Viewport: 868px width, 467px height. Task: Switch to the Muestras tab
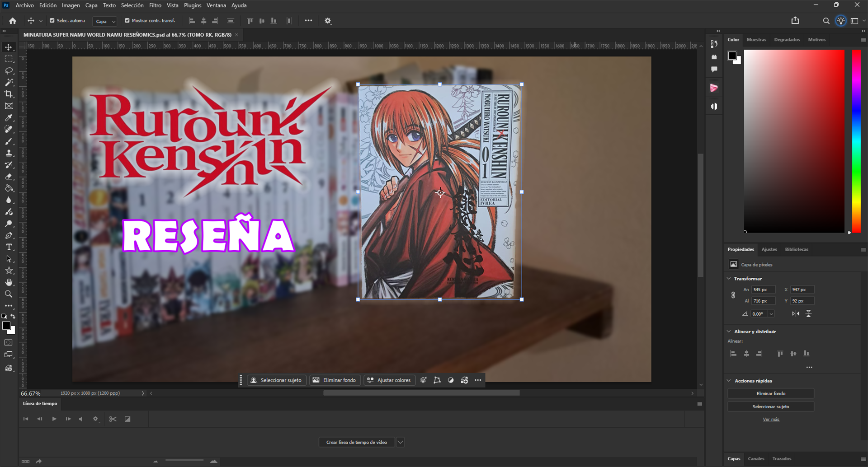point(756,40)
